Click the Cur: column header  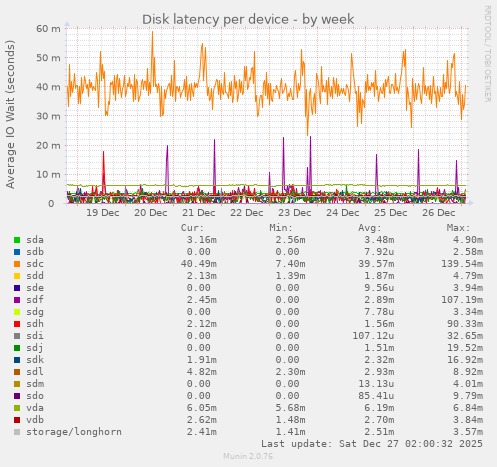[192, 228]
